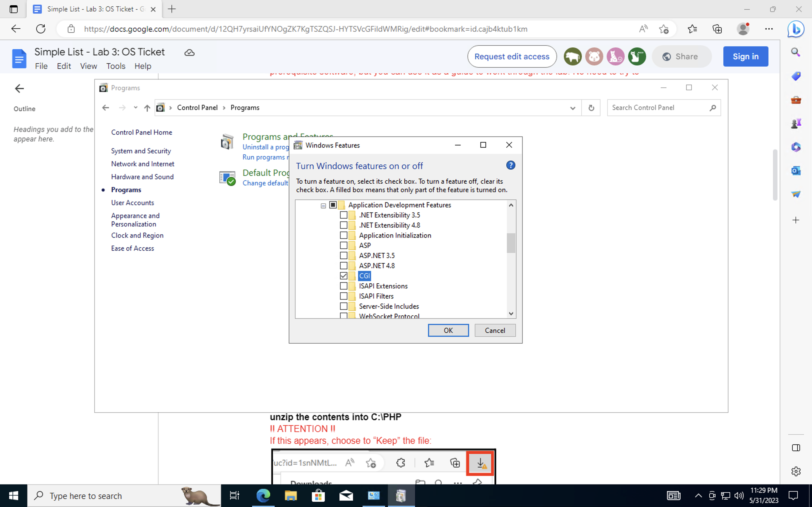The width and height of the screenshot is (812, 507).
Task: Open the Tools menu in Docs
Action: (115, 66)
